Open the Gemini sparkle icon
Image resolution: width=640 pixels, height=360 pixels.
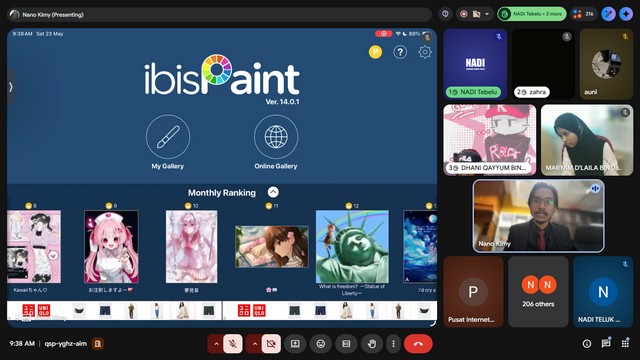626,14
